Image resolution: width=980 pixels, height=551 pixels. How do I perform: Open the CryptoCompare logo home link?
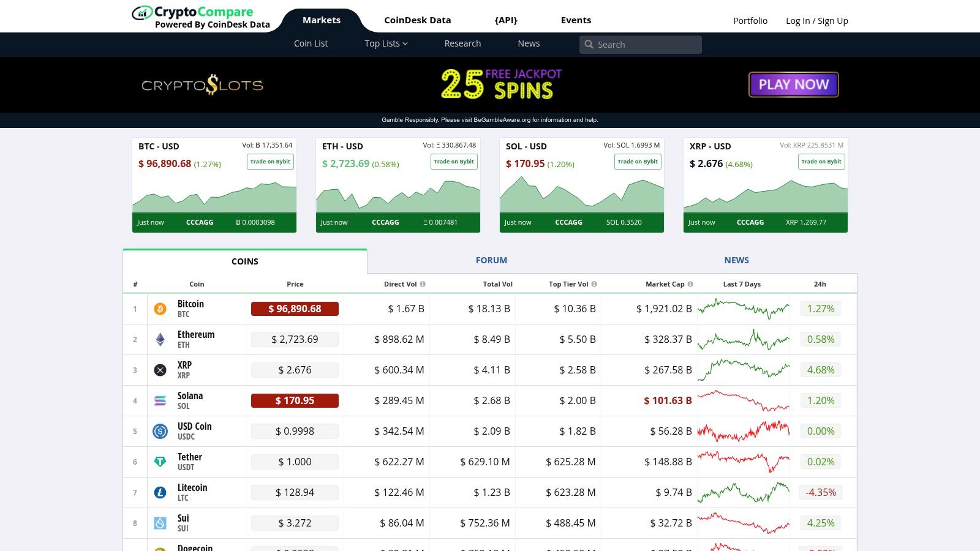[x=201, y=17]
